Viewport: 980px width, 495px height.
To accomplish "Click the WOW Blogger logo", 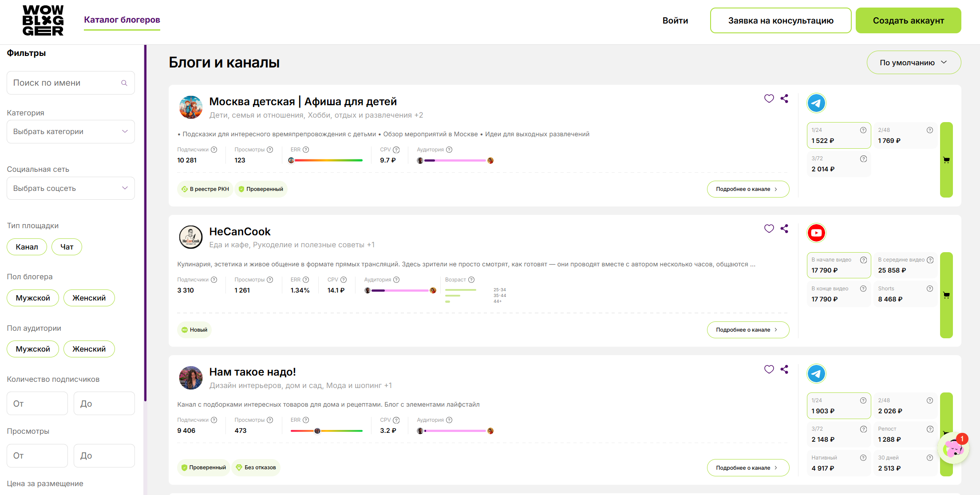I will (43, 20).
